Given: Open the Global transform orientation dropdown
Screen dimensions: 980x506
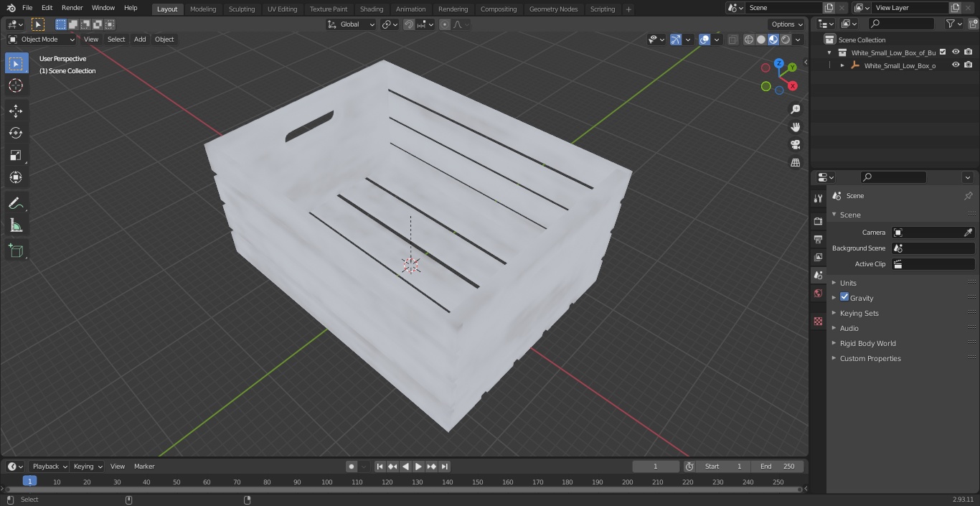Looking at the screenshot, I should [352, 24].
